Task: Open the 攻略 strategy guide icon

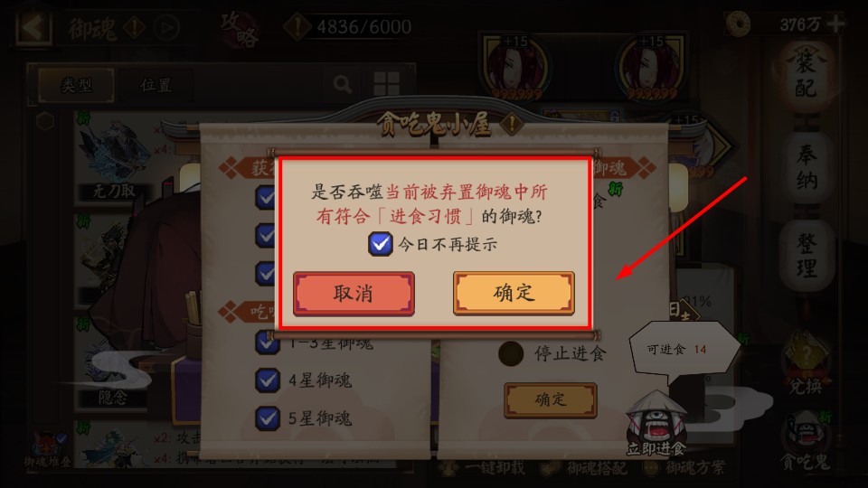Action: click(240, 29)
